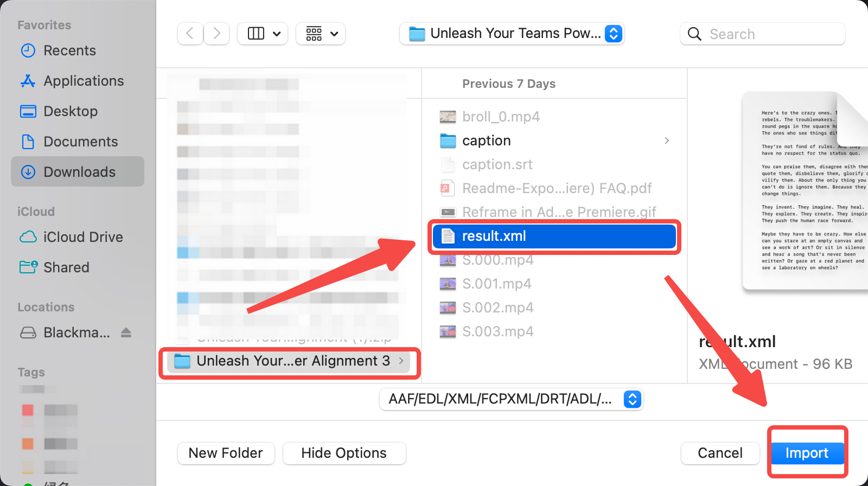This screenshot has width=868, height=486.
Task: Open the item grouping options dropdown
Action: [321, 34]
